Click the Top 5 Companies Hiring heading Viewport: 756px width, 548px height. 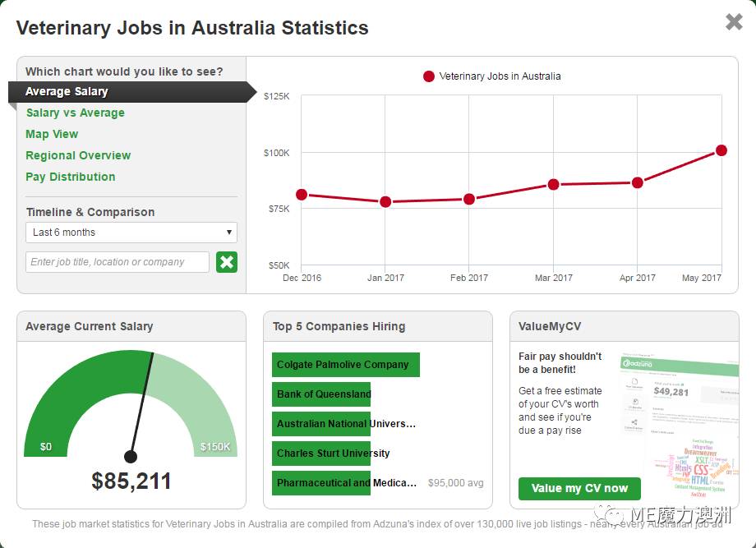click(339, 326)
